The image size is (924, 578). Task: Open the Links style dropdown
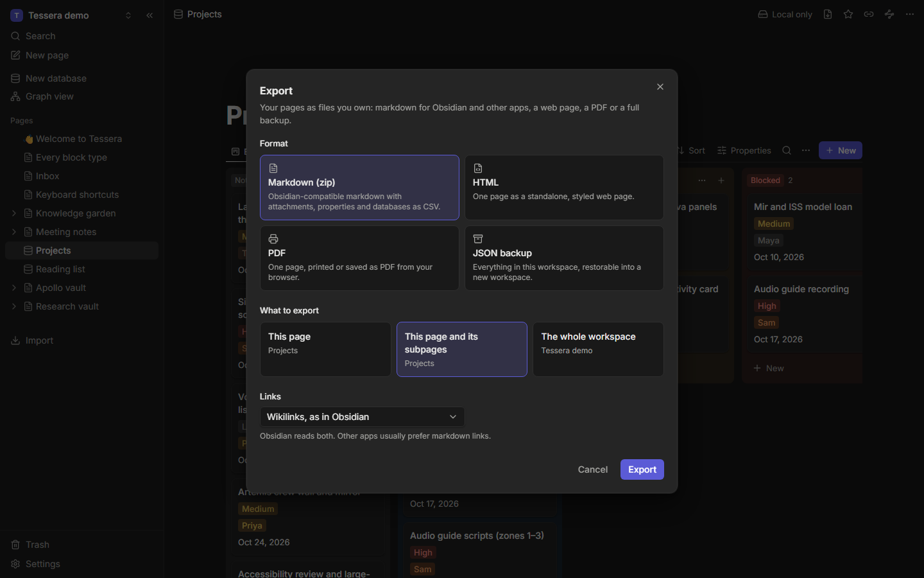[362, 417]
